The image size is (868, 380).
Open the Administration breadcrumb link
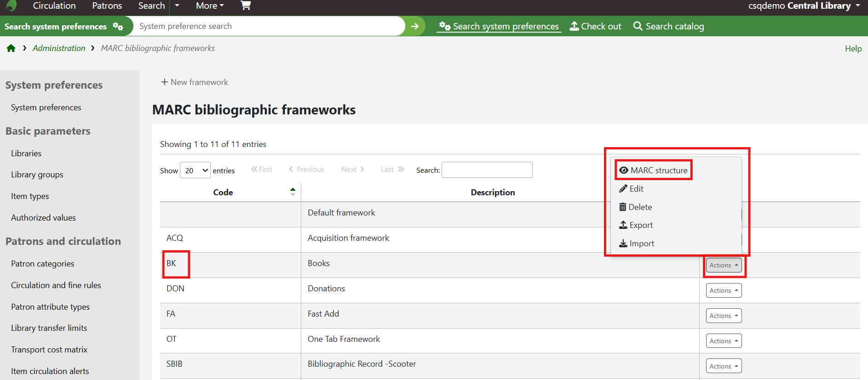click(x=59, y=48)
